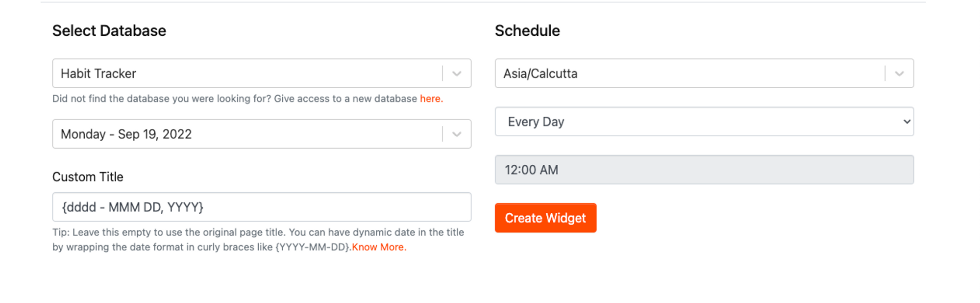Open the Every Day frequency dropdown arrow
Viewport: 980px width, 303px height.
(x=907, y=121)
